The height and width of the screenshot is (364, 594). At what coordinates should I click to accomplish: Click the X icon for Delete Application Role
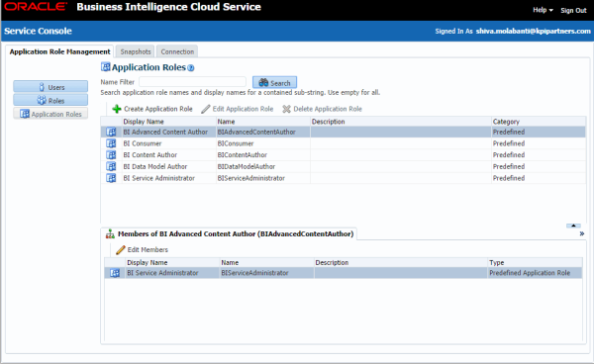click(x=286, y=109)
